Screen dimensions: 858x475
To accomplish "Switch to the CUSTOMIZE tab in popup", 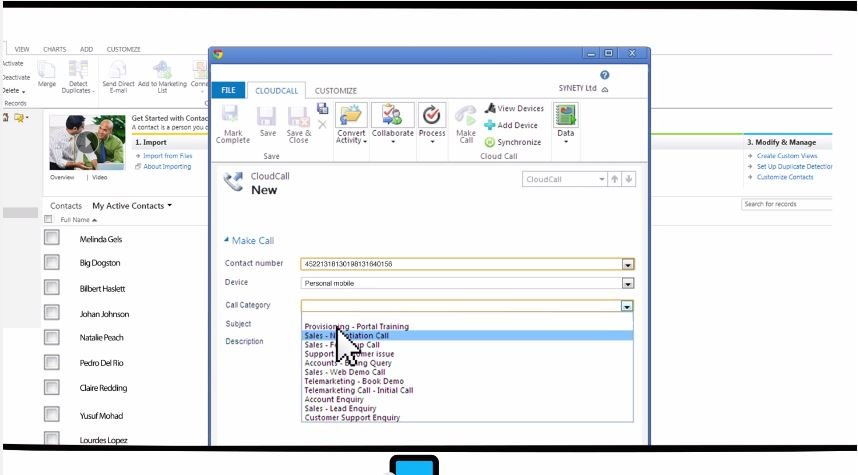I will point(336,91).
